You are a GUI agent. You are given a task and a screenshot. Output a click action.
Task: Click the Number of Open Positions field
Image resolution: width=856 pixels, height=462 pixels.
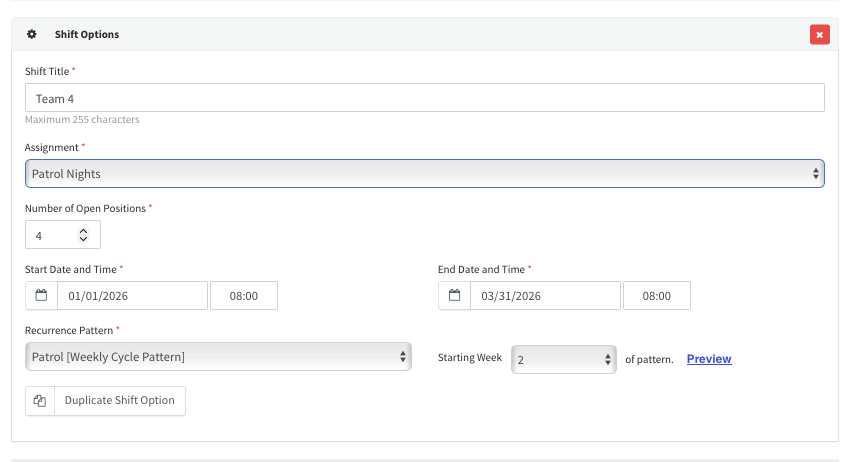click(63, 235)
